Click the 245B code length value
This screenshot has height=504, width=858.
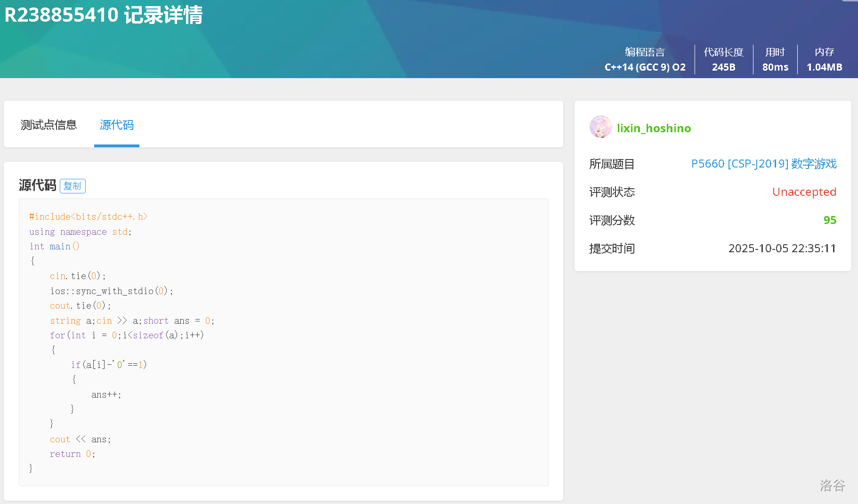[723, 67]
